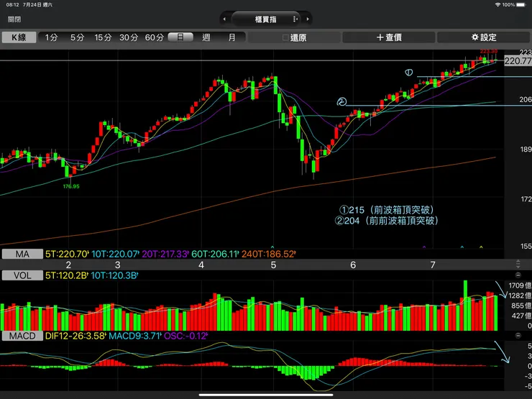The height and width of the screenshot is (399, 532).
Task: Select the 日 daily period toggle
Action: pos(180,37)
